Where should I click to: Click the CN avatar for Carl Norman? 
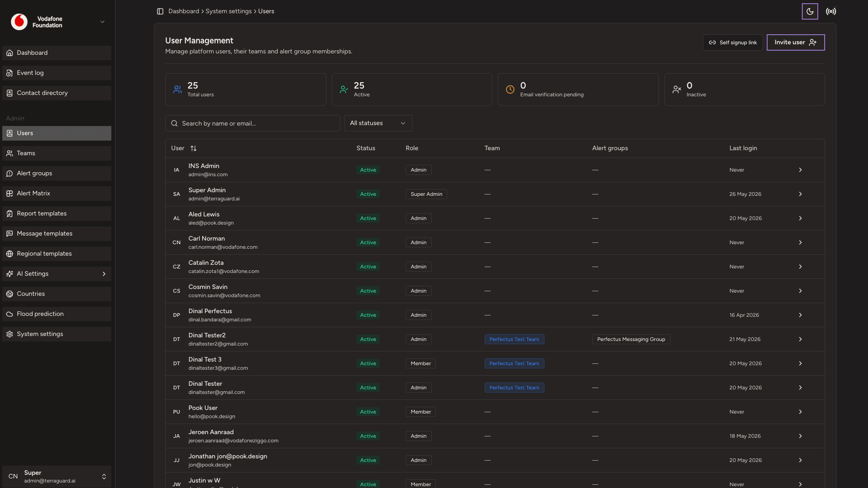[x=177, y=242]
